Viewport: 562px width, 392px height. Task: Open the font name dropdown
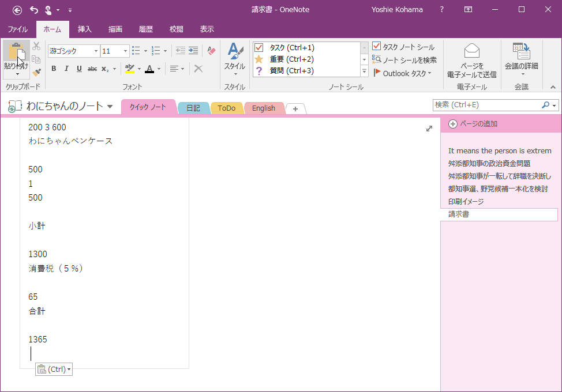pyautogui.click(x=96, y=51)
